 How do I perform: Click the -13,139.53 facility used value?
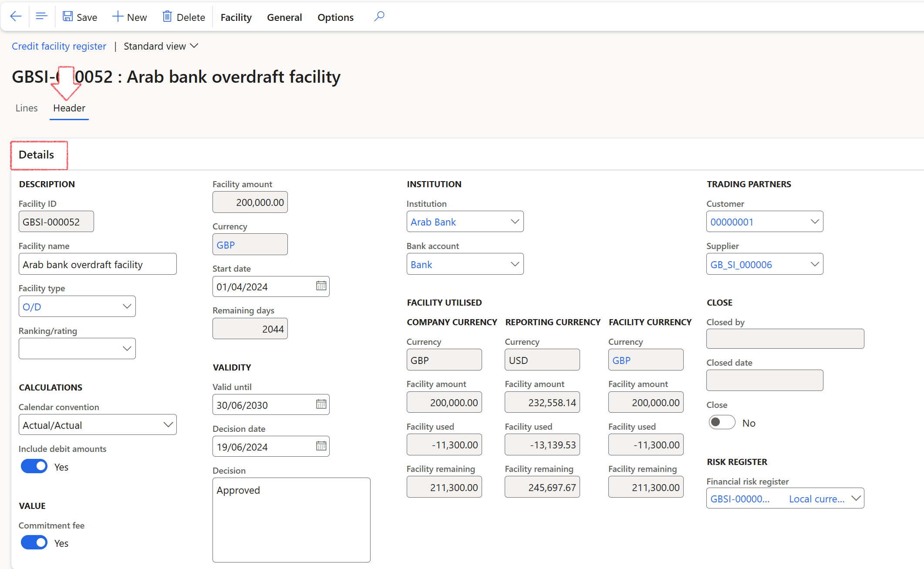click(x=542, y=444)
